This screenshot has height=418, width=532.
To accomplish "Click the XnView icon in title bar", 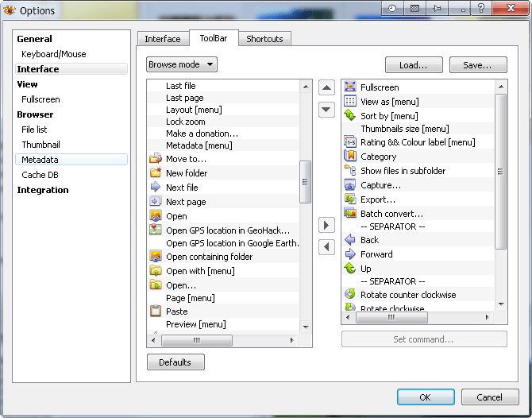I will (9, 10).
